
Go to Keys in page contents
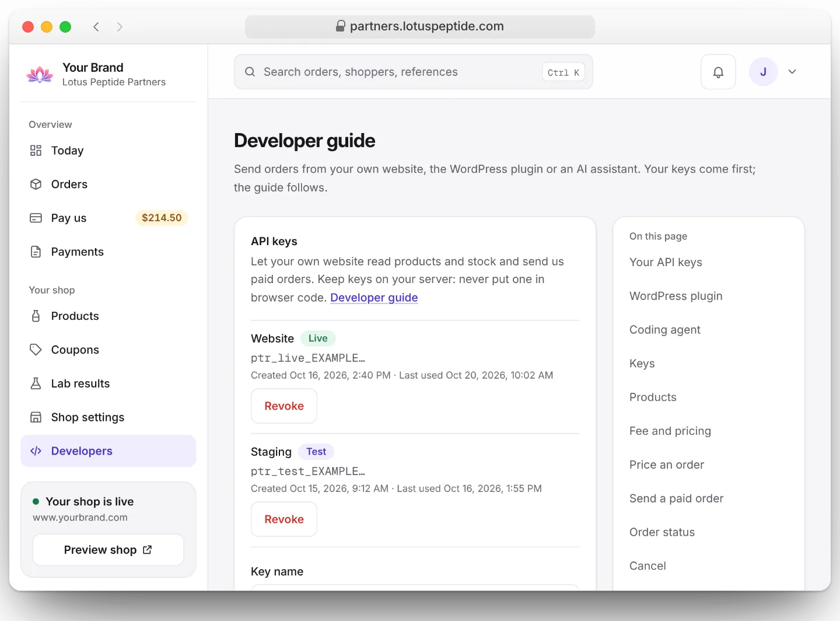pyautogui.click(x=642, y=364)
